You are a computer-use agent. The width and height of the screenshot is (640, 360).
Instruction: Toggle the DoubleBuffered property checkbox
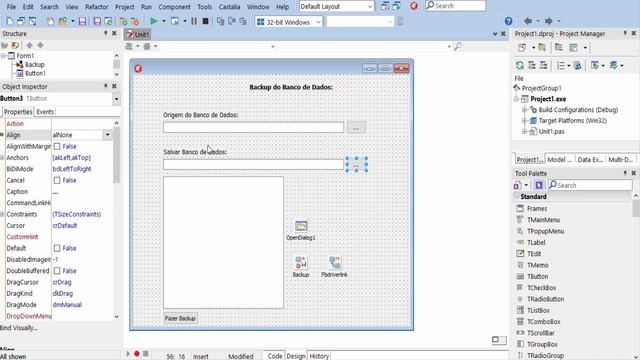point(57,271)
